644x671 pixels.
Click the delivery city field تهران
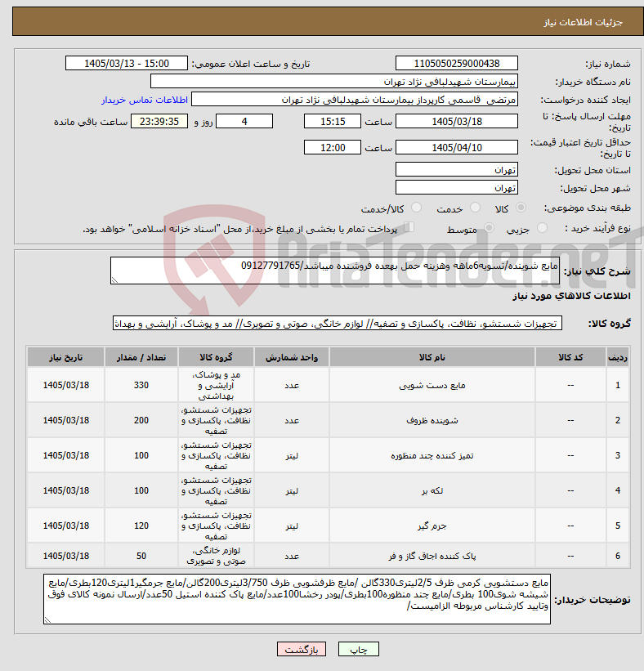tap(457, 188)
